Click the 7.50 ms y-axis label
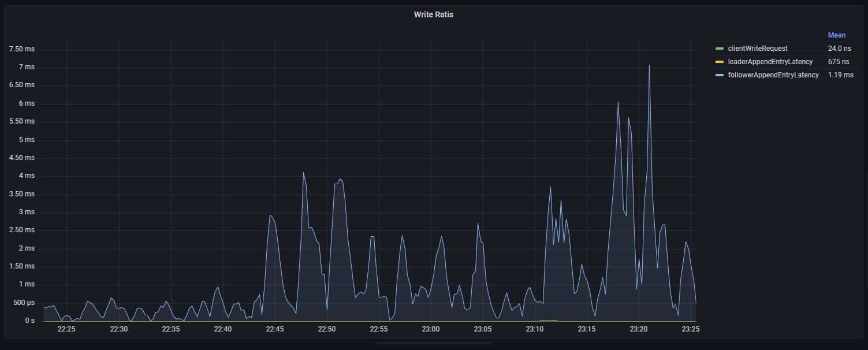868x350 pixels. coord(22,49)
